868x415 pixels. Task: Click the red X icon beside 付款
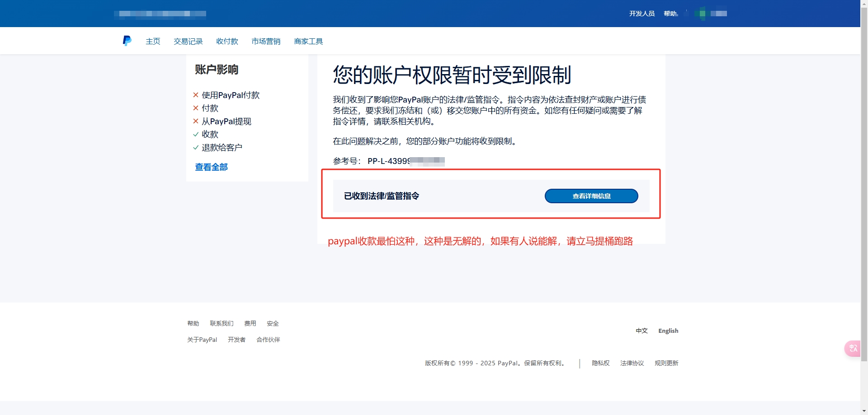(x=196, y=108)
